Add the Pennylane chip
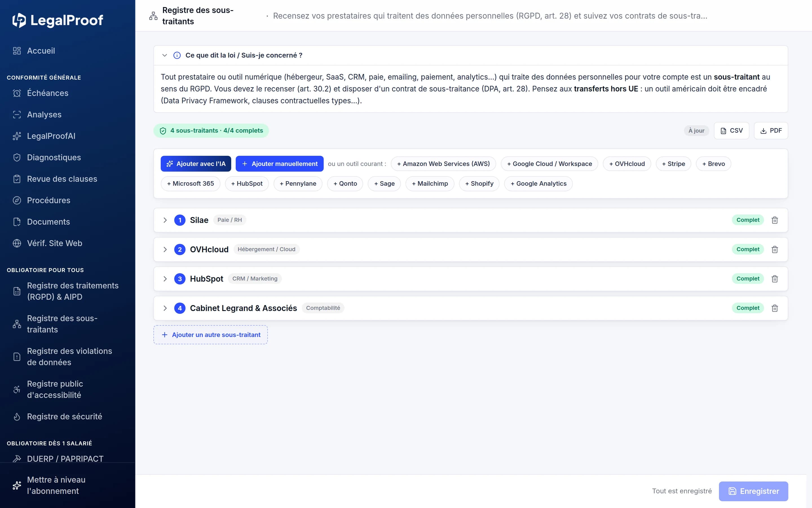The width and height of the screenshot is (812, 508). [298, 184]
